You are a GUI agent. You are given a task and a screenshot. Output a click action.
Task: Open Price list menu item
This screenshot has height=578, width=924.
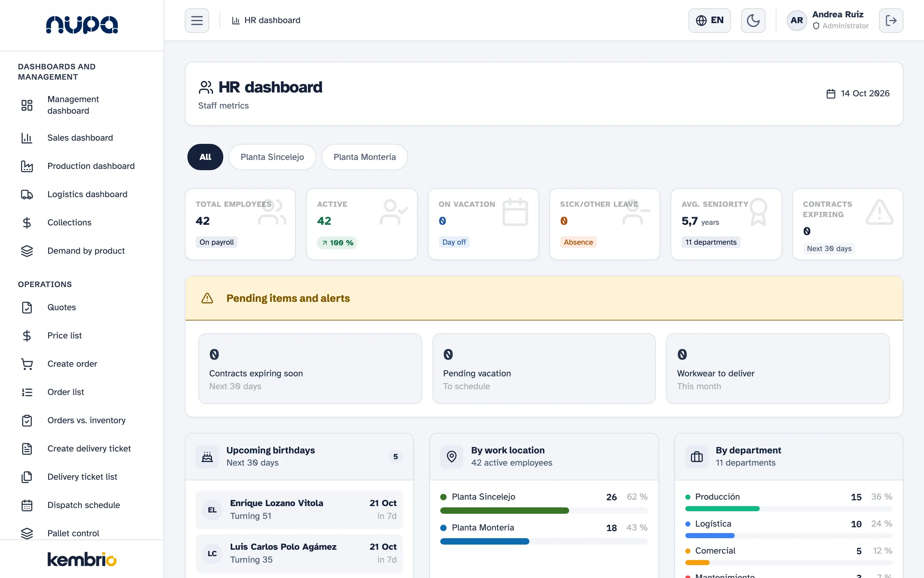point(82,336)
